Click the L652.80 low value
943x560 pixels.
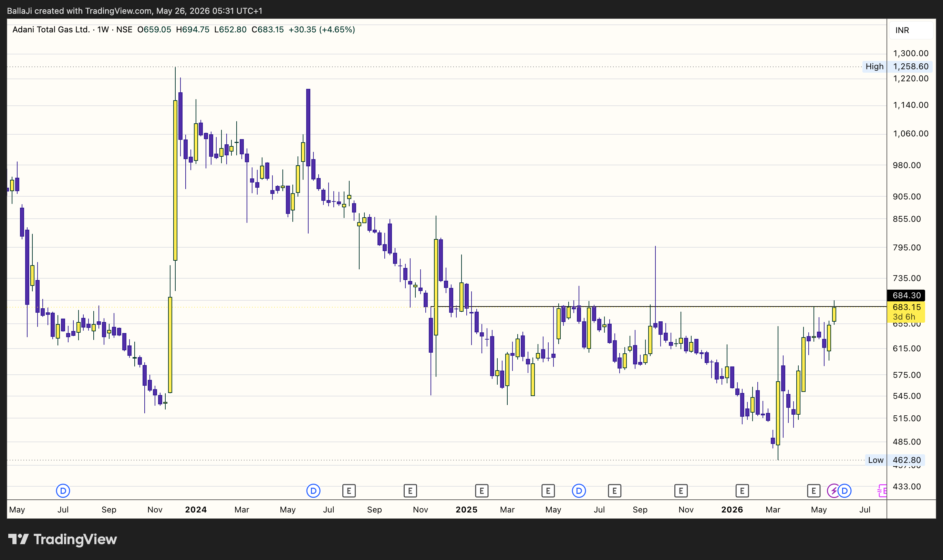tap(230, 29)
